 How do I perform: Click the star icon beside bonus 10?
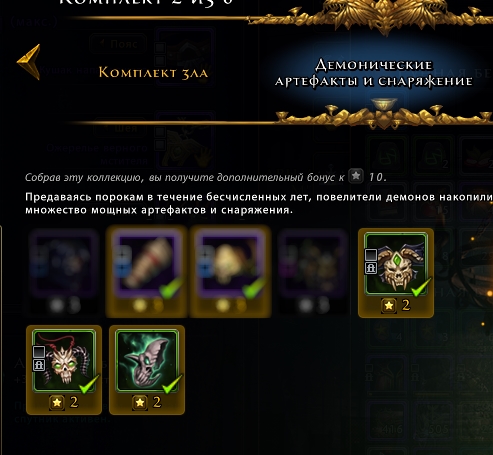point(356,176)
